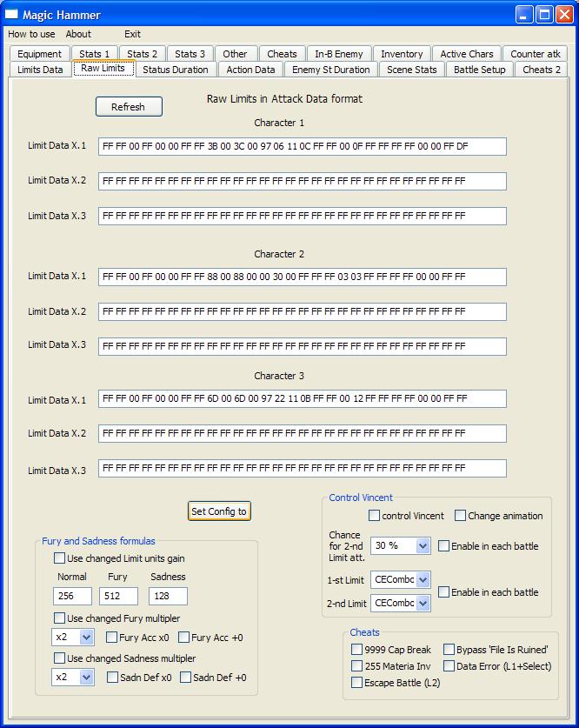Click Character 3 Limit Data X.2 field
This screenshot has height=728, width=579.
(x=302, y=433)
